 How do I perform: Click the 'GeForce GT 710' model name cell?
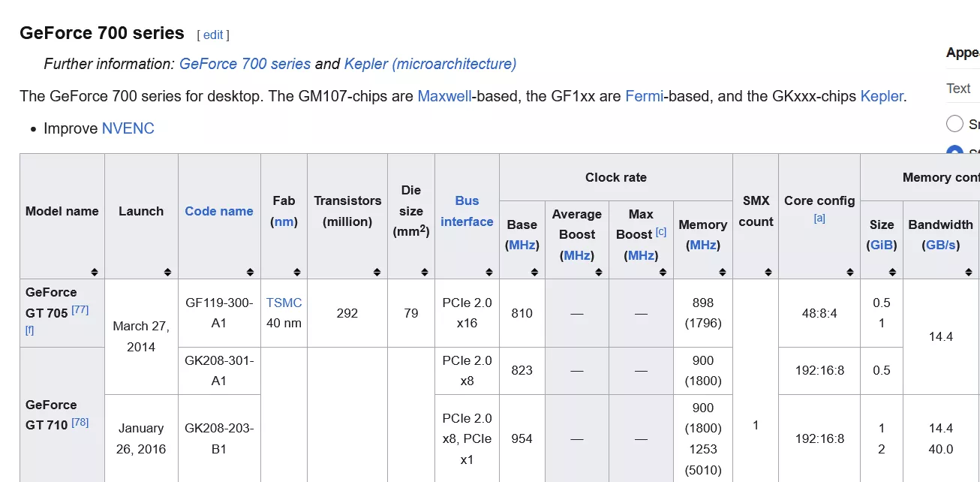tap(62, 414)
